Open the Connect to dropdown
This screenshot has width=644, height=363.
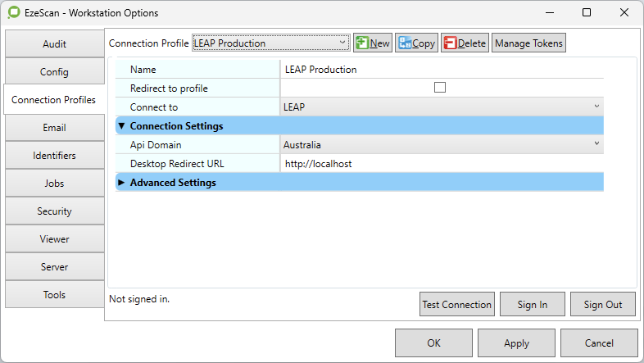[441, 107]
